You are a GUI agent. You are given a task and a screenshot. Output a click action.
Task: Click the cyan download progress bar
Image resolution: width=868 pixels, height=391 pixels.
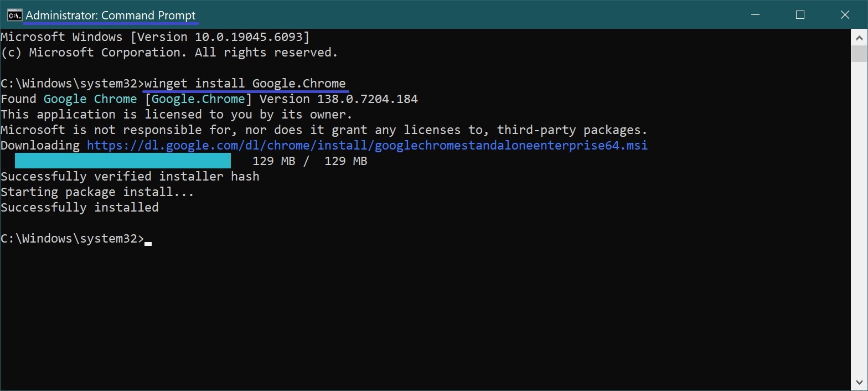[x=123, y=161]
